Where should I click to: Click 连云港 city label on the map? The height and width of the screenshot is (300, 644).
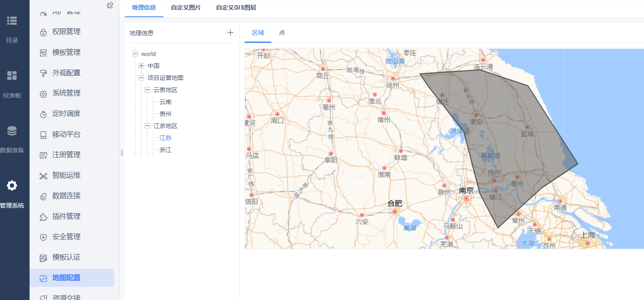[483, 67]
